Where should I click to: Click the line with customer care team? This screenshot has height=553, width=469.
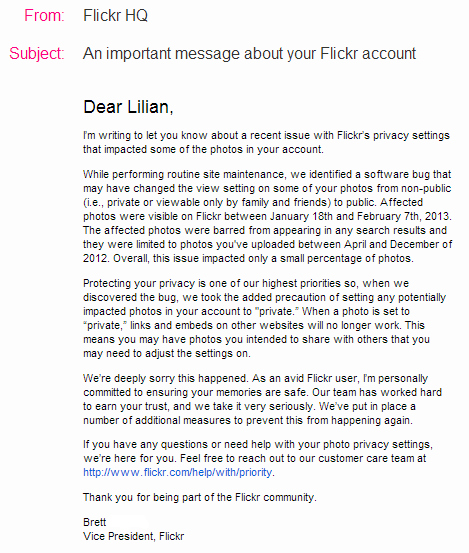(x=255, y=458)
